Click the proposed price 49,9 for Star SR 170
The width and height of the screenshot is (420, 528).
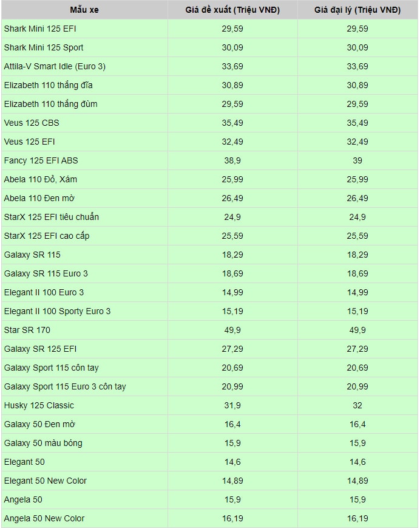(x=232, y=330)
